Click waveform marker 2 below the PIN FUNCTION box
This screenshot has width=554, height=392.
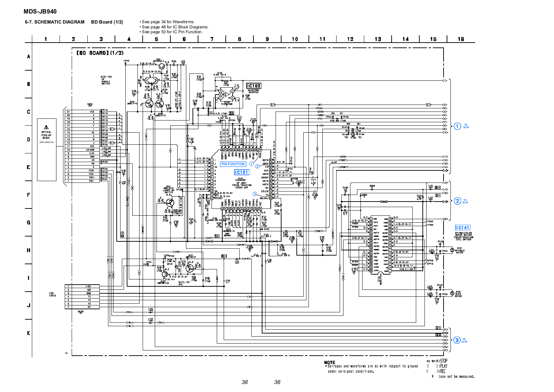[257, 166]
